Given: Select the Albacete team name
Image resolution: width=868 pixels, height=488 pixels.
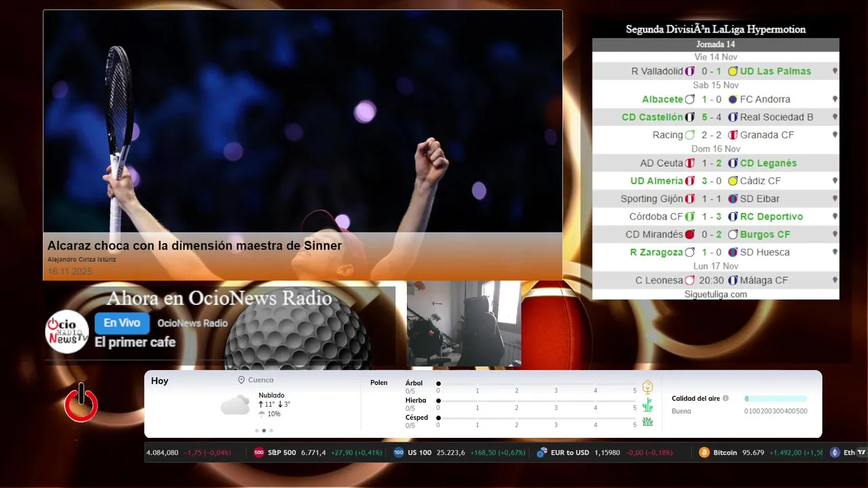Looking at the screenshot, I should tap(663, 99).
